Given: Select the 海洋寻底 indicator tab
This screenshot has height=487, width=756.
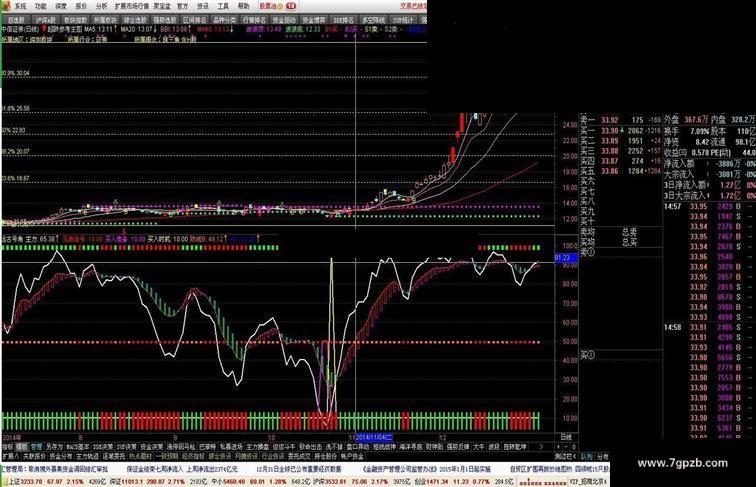Looking at the screenshot, I should click(x=410, y=447).
